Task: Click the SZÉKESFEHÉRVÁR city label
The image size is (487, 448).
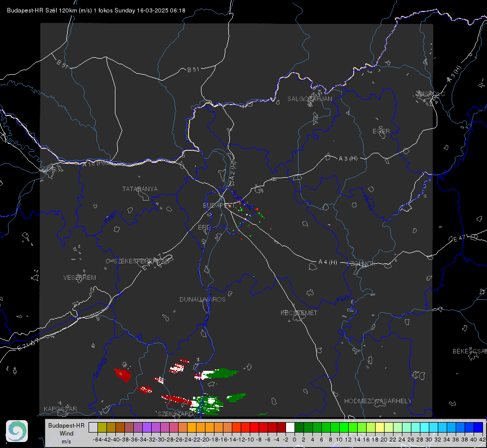Action: coord(142,261)
